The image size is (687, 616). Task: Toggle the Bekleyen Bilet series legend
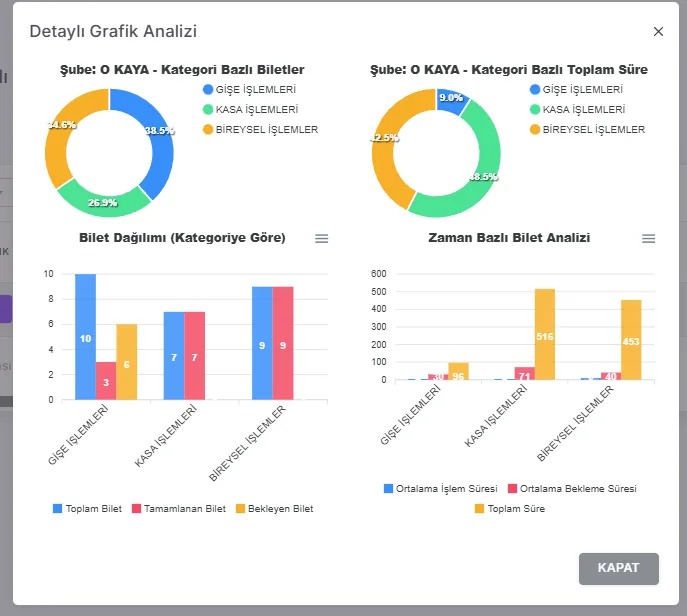click(x=275, y=509)
